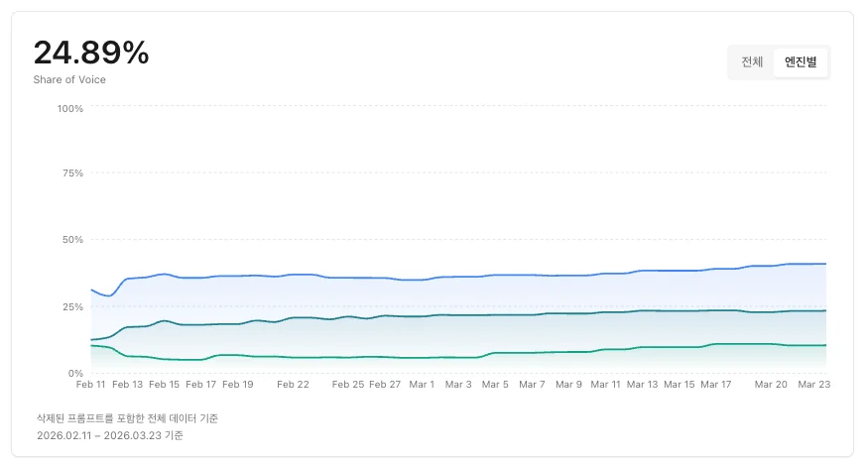Click the top blue line on chart
Viewport: 868px width, 464px height.
(456, 276)
